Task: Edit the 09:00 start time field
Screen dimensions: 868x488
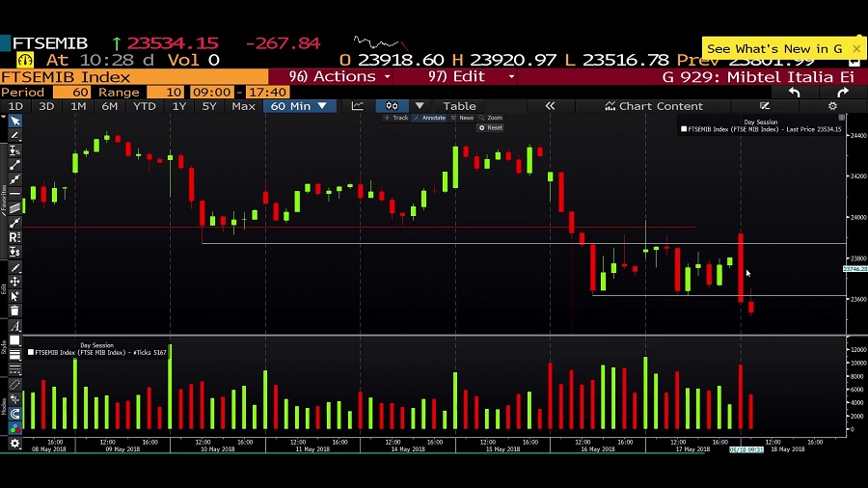Action: (211, 93)
